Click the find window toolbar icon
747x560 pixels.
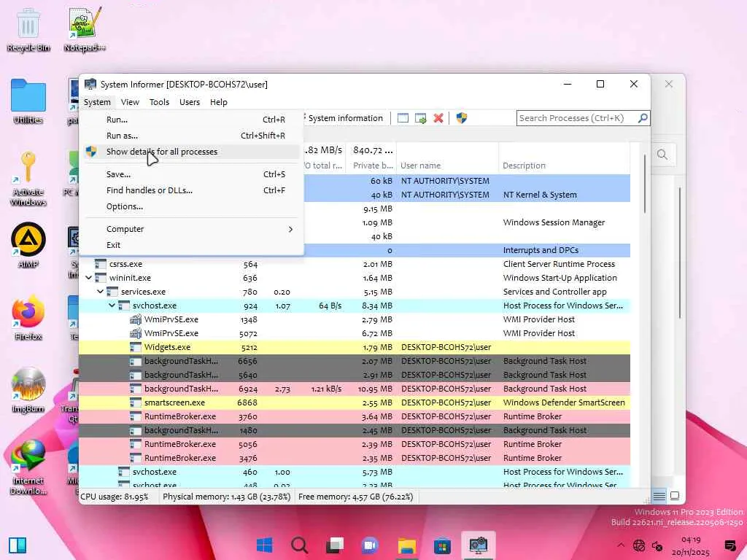[403, 118]
